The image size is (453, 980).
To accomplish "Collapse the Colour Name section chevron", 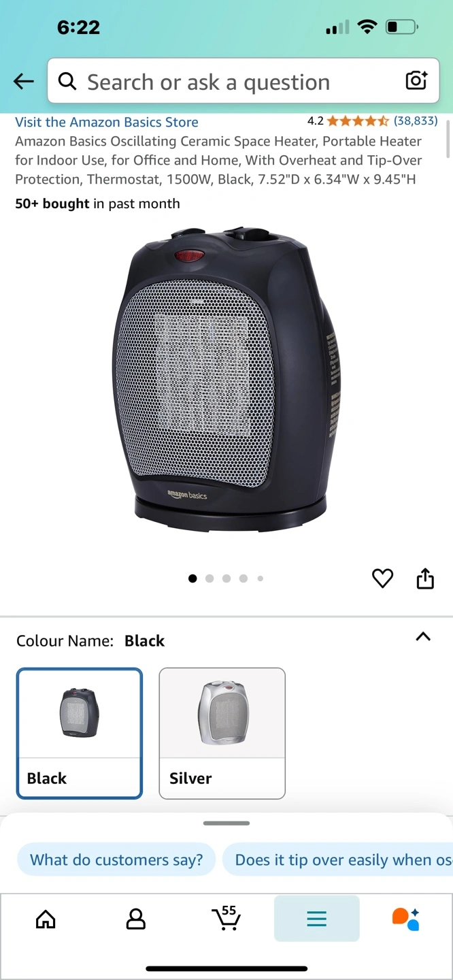I will pos(423,637).
